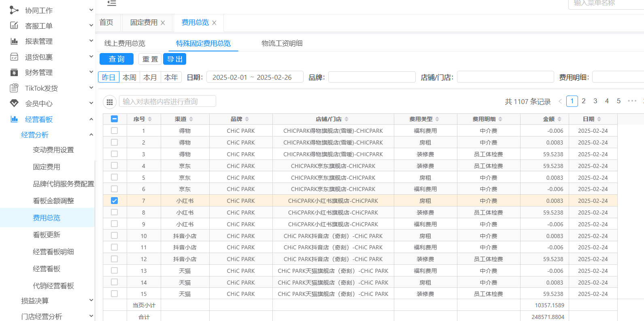Click the 导出 export button
The height and width of the screenshot is (321, 644).
point(174,59)
